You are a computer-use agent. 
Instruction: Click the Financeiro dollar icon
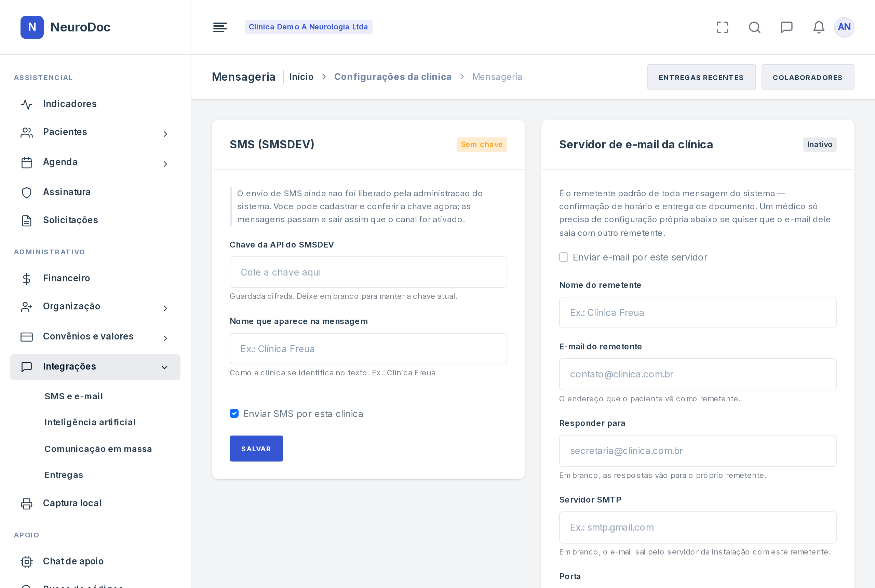[27, 279]
